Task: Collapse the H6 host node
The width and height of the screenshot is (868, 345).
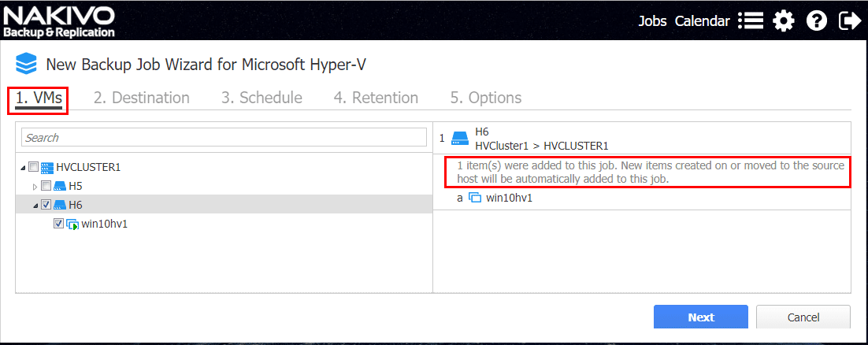Action: click(x=35, y=205)
